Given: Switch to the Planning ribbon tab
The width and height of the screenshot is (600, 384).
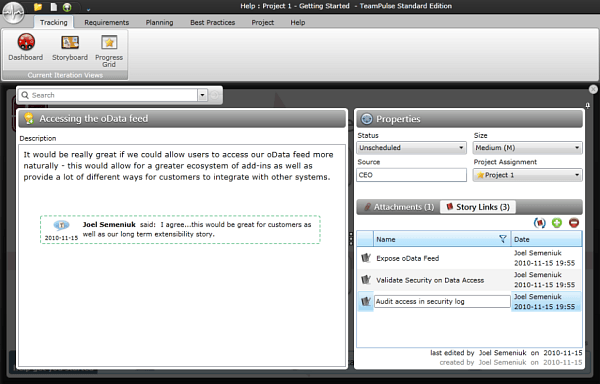Looking at the screenshot, I should (x=159, y=22).
